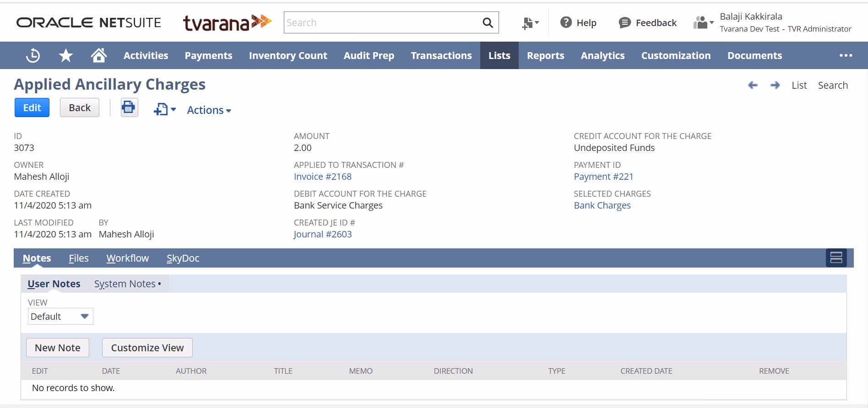868x408 pixels.
Task: Go to the next record arrow
Action: click(775, 85)
